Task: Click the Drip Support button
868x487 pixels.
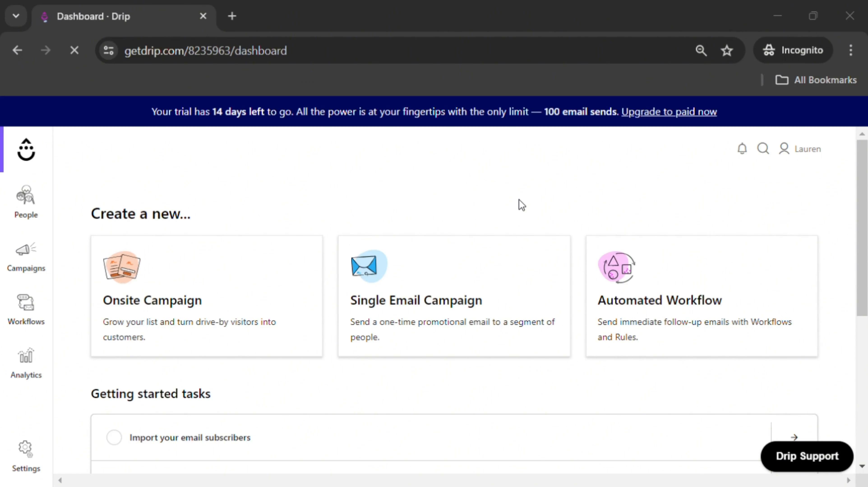Action: 807,455
